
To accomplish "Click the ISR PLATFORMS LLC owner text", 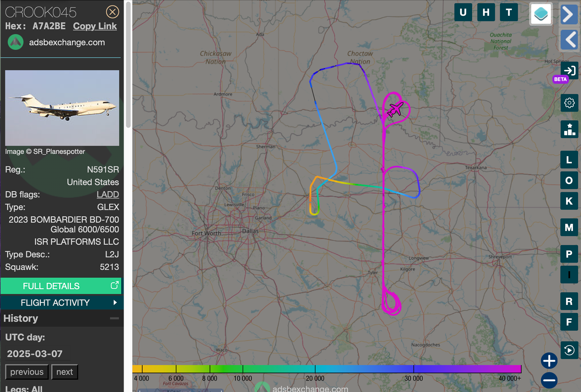I will click(x=77, y=242).
